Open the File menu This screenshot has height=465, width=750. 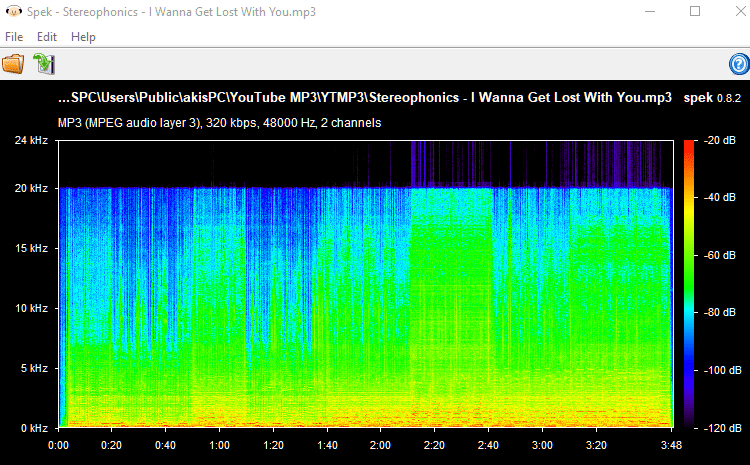pyautogui.click(x=14, y=37)
